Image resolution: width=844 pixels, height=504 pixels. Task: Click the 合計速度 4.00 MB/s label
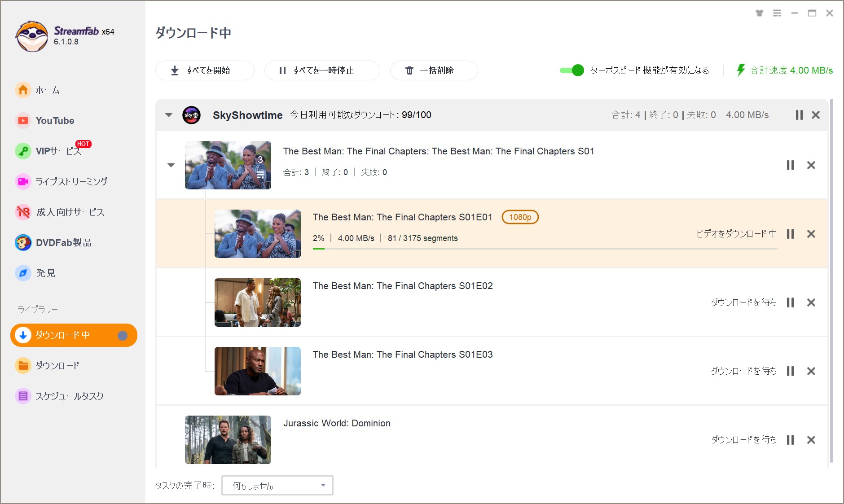coord(791,70)
